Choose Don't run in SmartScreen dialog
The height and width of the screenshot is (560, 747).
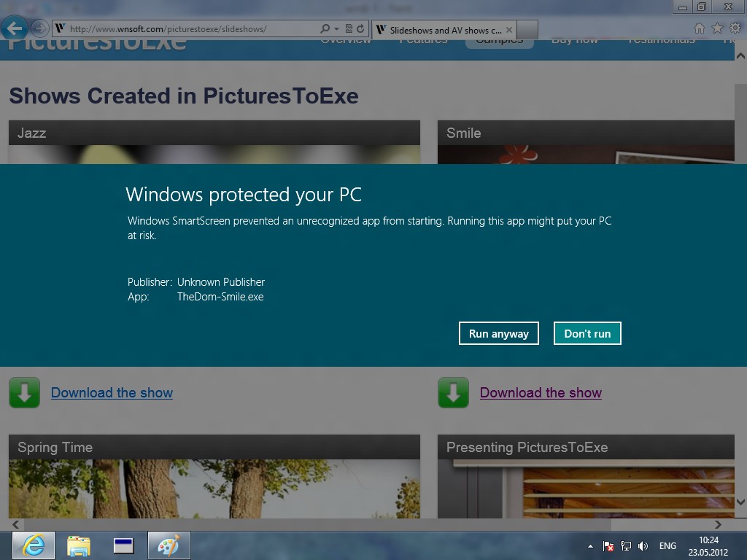click(587, 333)
